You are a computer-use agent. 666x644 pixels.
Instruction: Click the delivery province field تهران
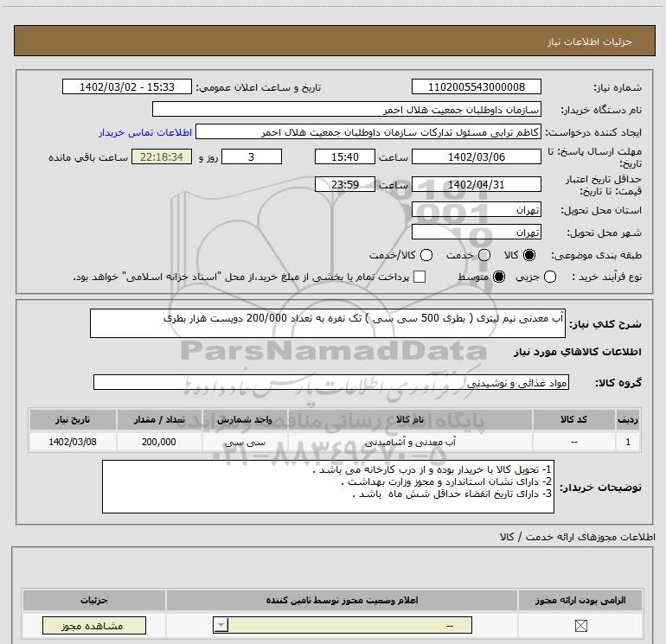point(476,209)
